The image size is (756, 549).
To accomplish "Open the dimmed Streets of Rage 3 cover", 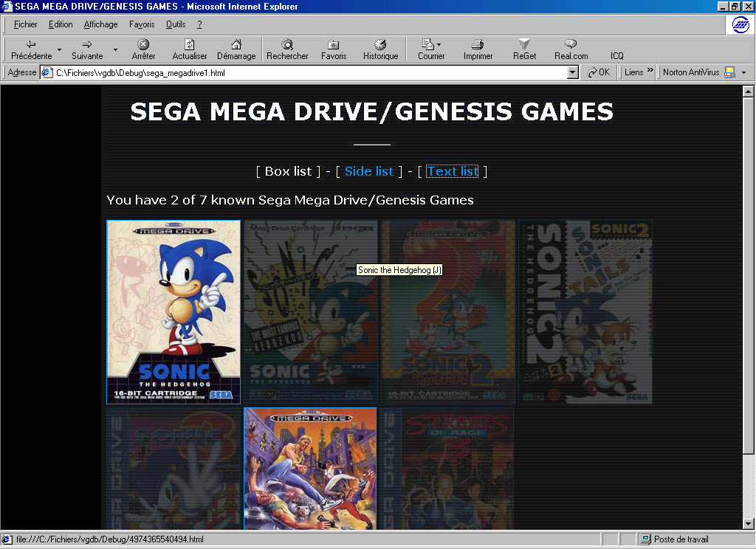I will (x=447, y=469).
